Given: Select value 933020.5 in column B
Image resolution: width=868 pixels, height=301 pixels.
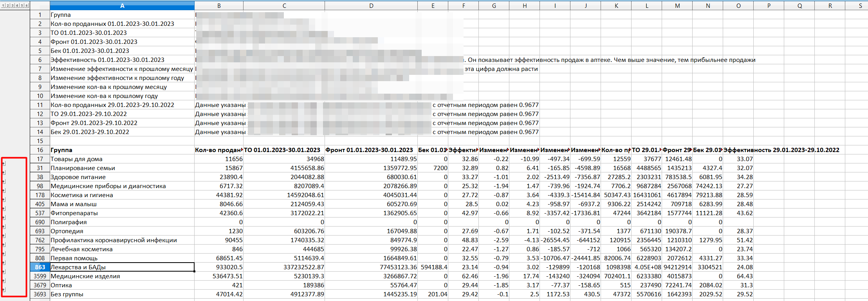Looking at the screenshot, I should tap(219, 267).
